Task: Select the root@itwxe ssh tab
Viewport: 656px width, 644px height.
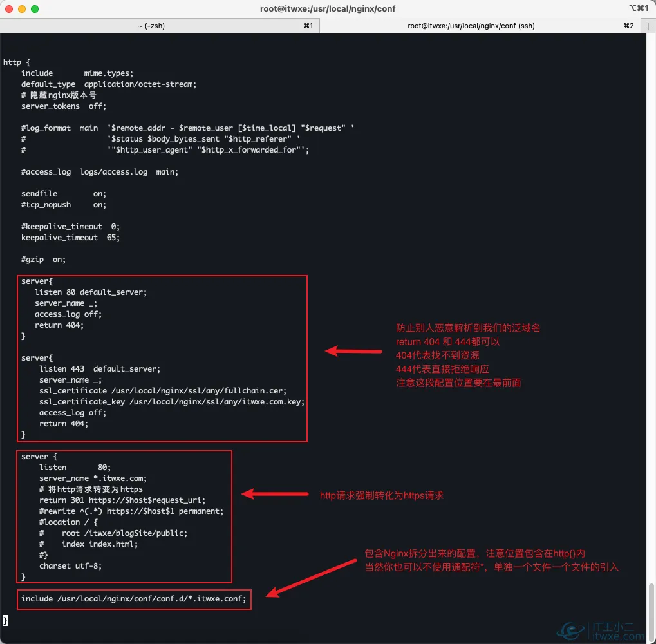Action: tap(471, 26)
